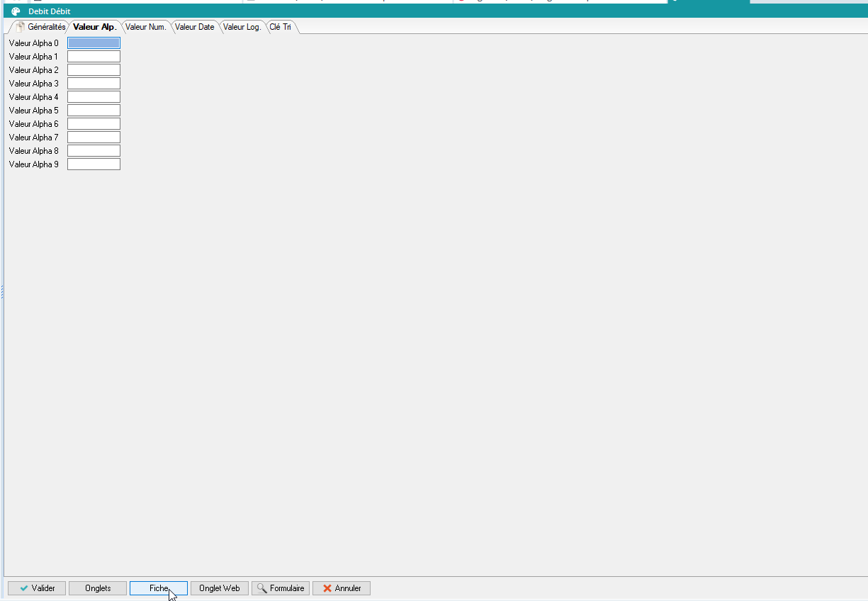
Task: Click the Valeur Alpha 3 input box
Action: coord(94,84)
